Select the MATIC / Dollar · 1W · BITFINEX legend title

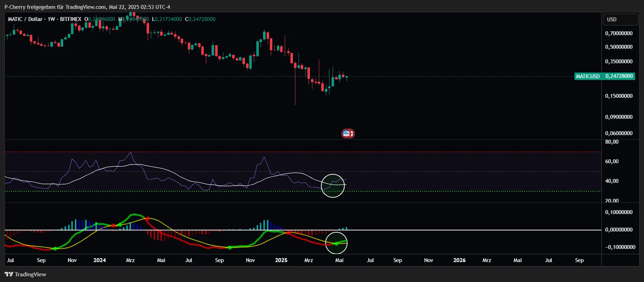[45, 19]
